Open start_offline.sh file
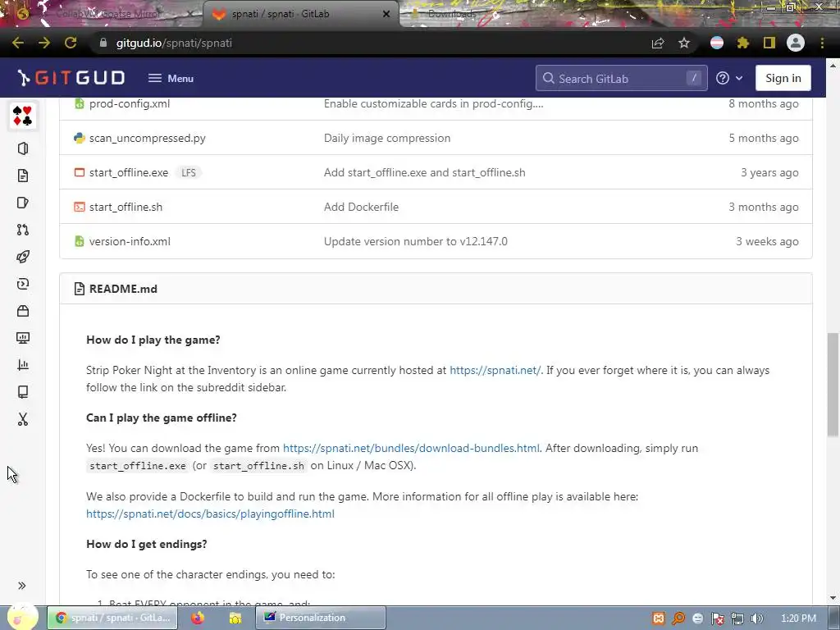 coord(126,207)
